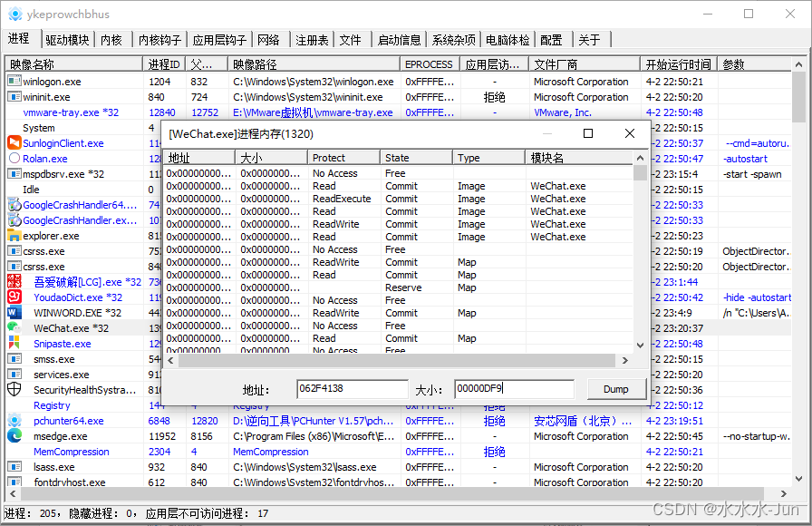Screen dimensions: 812x526
Task: Select the first No Access Free row
Action: 398,173
